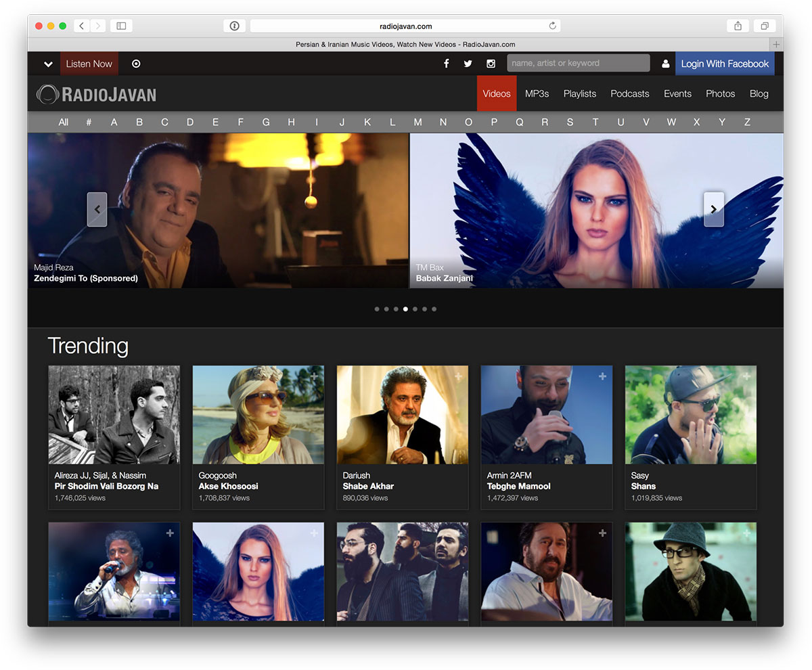812x670 pixels.
Task: Select the second carousel pagination dot
Action: [x=386, y=309]
